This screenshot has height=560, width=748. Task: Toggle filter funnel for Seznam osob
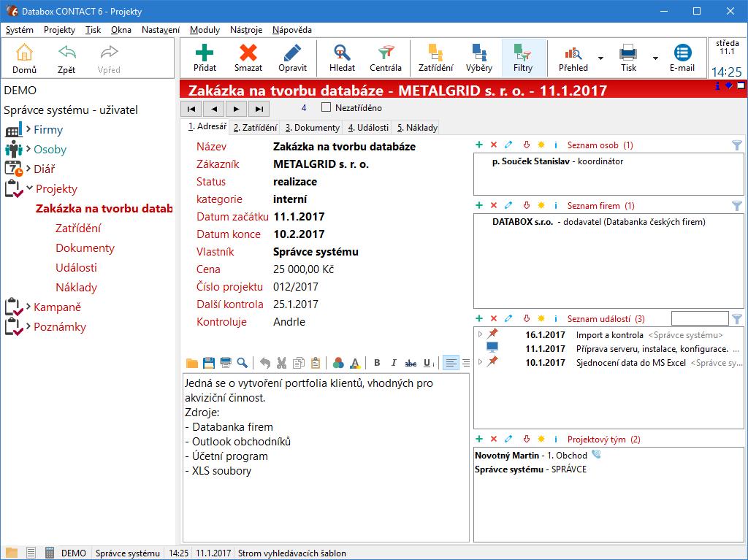pos(736,145)
